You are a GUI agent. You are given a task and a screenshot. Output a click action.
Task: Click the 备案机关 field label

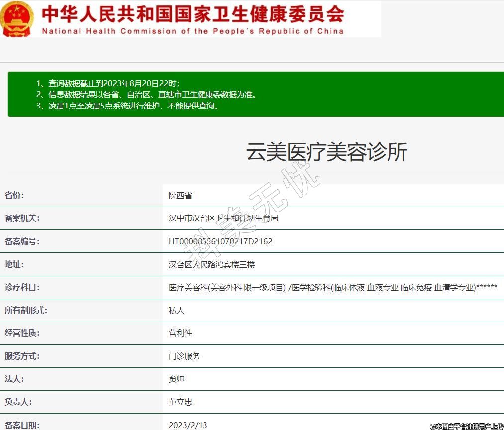[x=22, y=218]
